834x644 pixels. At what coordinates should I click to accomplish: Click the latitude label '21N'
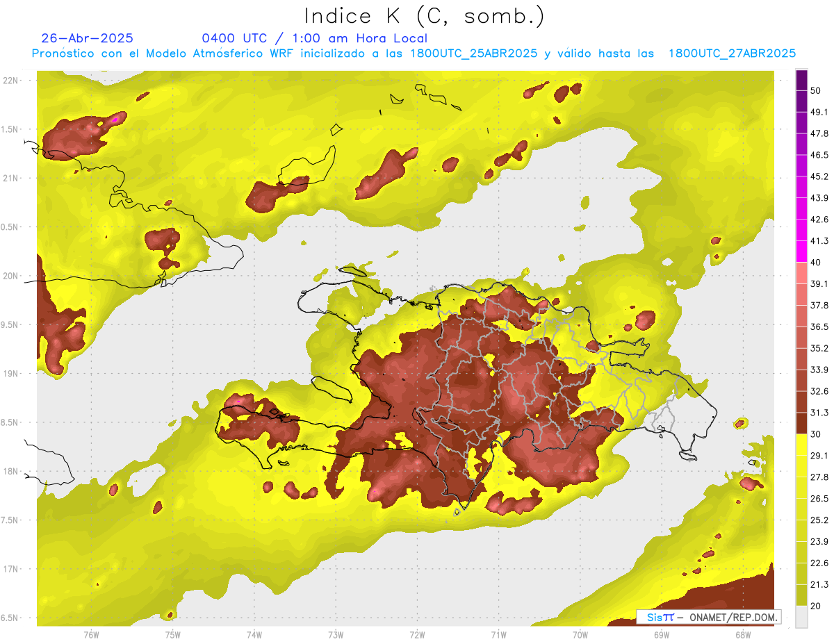pos(10,178)
